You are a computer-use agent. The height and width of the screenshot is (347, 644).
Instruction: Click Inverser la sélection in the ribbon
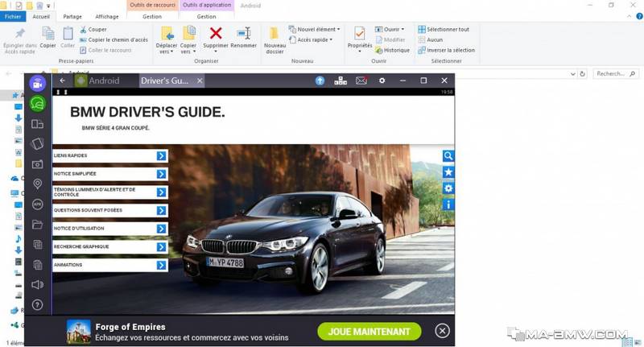[447, 50]
